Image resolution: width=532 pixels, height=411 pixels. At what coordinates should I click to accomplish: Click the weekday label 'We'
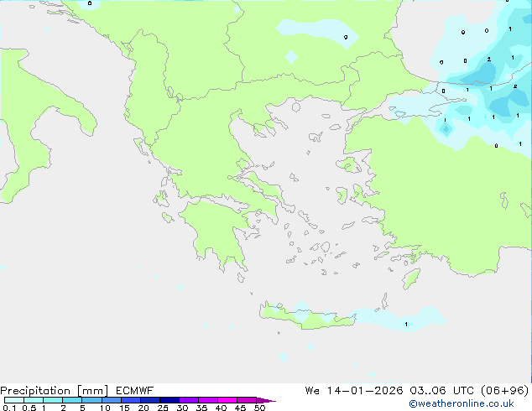pos(312,391)
